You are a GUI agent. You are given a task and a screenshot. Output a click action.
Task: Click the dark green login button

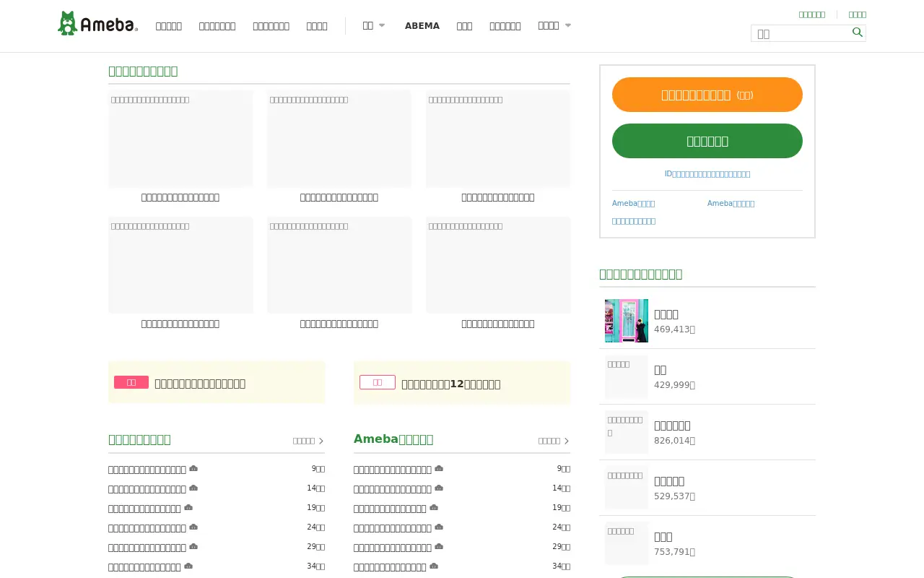707,141
